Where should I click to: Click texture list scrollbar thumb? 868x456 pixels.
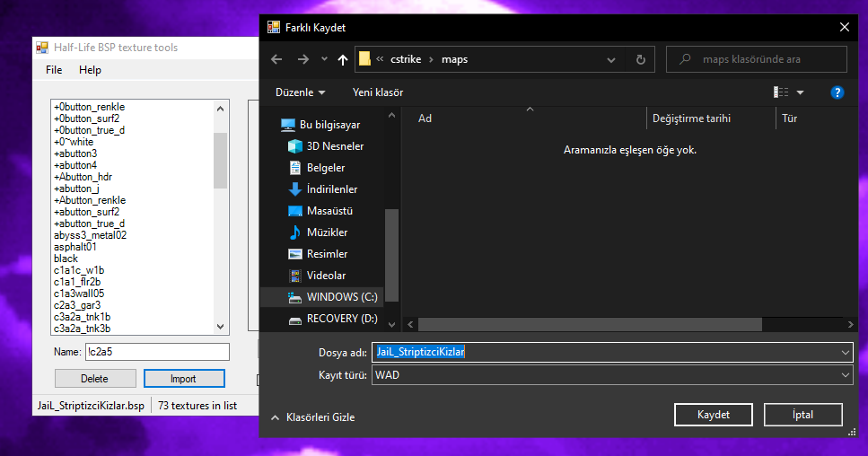[x=220, y=161]
